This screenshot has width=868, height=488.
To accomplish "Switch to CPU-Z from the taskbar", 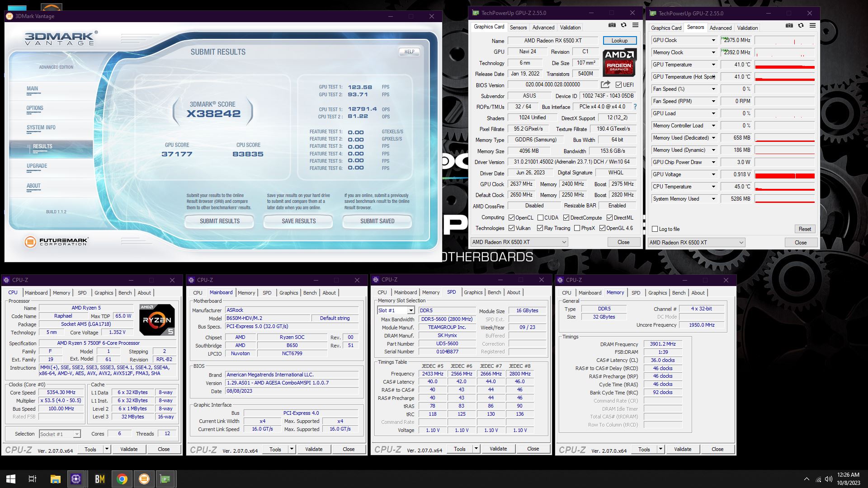I will pos(76,479).
